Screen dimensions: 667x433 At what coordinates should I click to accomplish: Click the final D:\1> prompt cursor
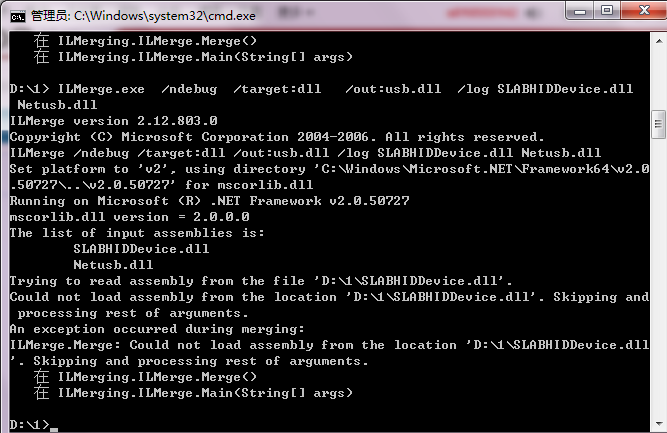[54, 430]
